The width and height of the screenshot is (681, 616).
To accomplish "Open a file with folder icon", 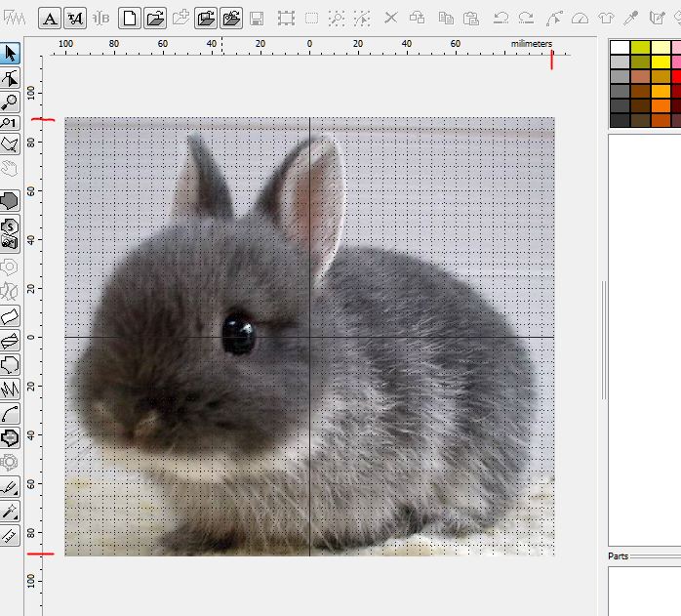I will tap(154, 18).
